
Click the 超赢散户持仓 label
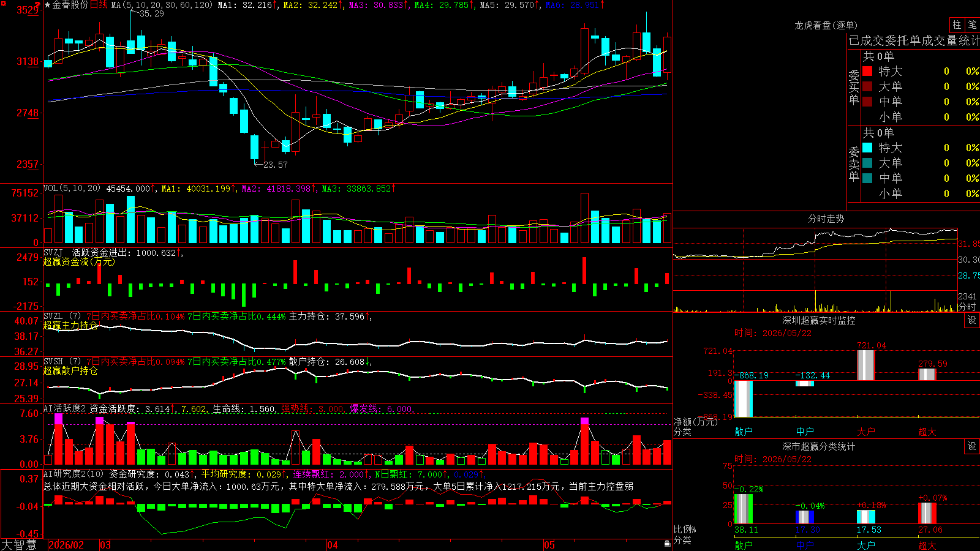[70, 371]
